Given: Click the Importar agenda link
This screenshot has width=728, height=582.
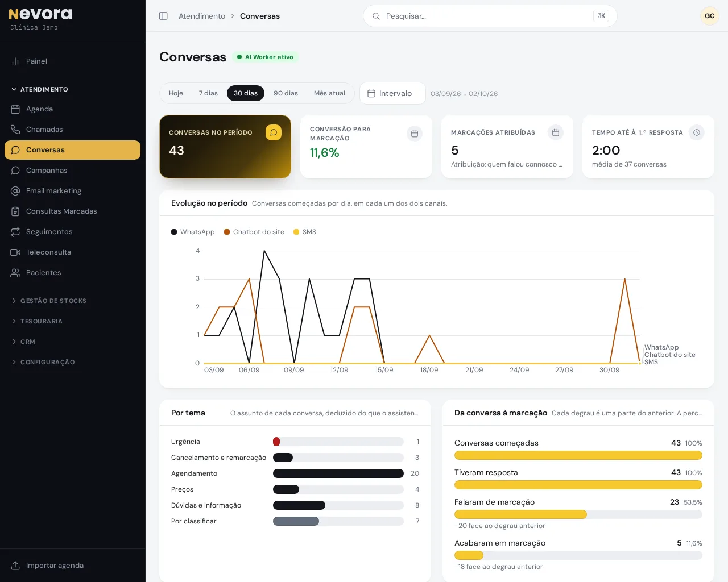Looking at the screenshot, I should [55, 566].
